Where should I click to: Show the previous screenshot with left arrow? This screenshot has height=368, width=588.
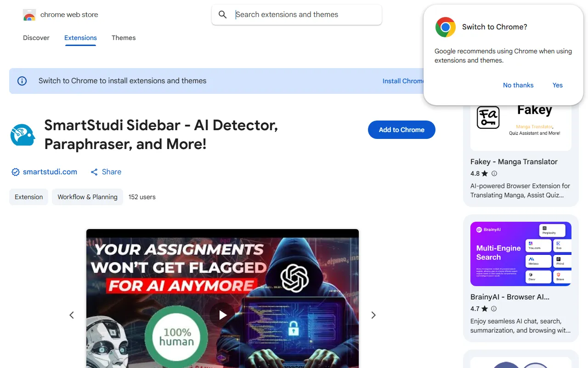[72, 315]
